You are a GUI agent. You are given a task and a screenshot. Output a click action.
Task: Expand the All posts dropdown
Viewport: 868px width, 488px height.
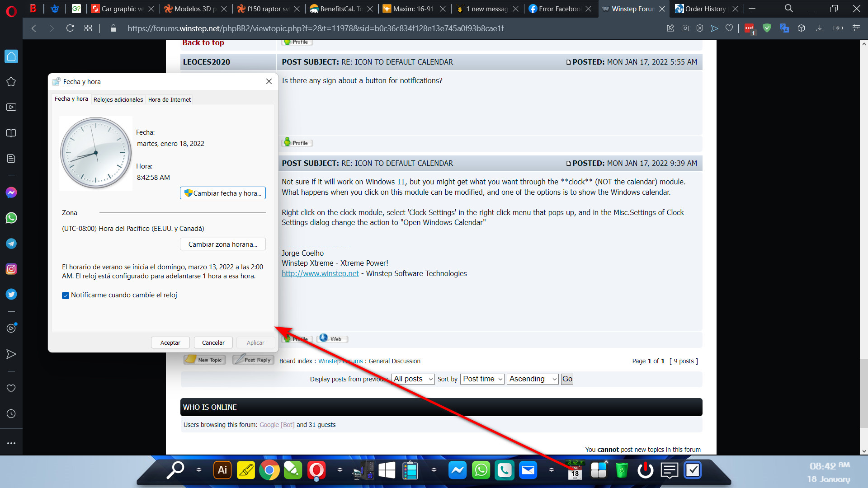tap(413, 379)
